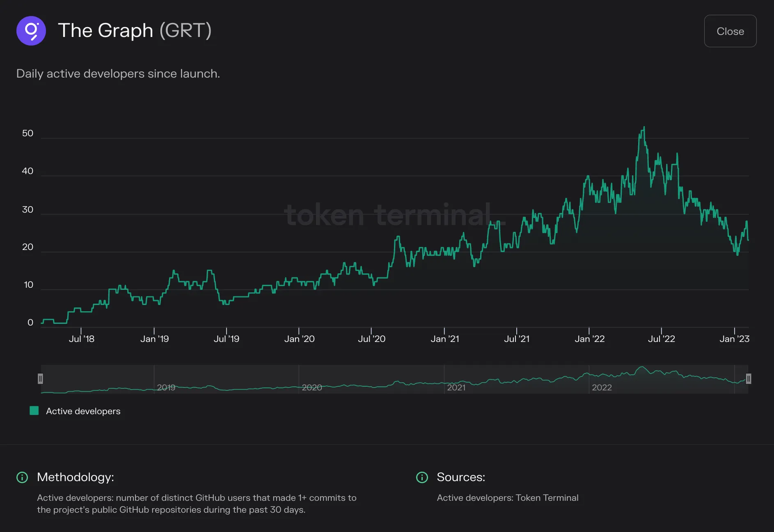The width and height of the screenshot is (774, 532).
Task: Click the Jan '21 axis label
Action: (444, 339)
